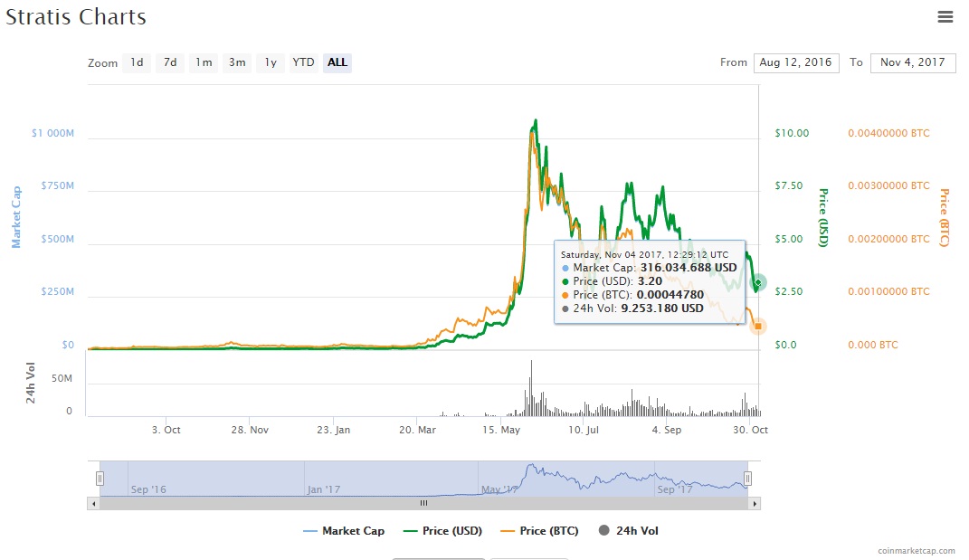Select the YTD zoom range
The height and width of the screenshot is (560, 969).
303,62
